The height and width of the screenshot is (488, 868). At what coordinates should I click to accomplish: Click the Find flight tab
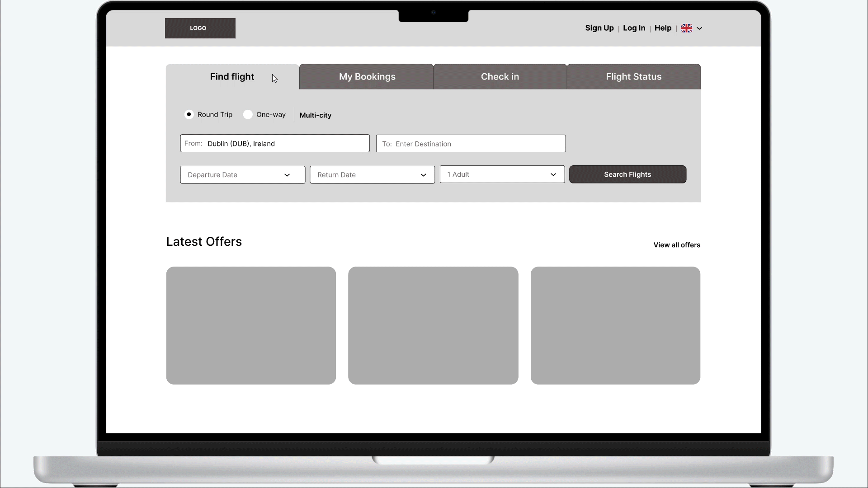[x=232, y=76]
